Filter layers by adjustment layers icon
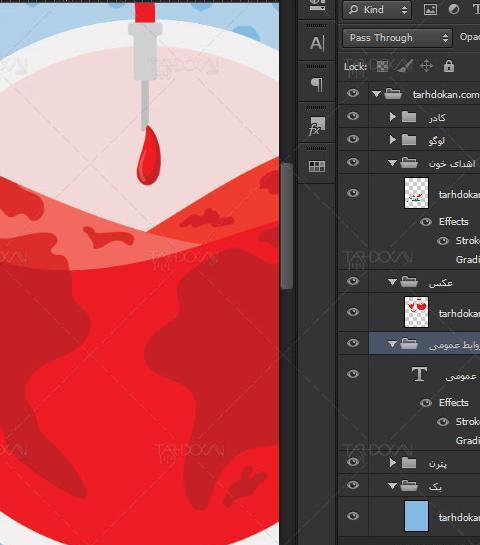 click(x=454, y=9)
